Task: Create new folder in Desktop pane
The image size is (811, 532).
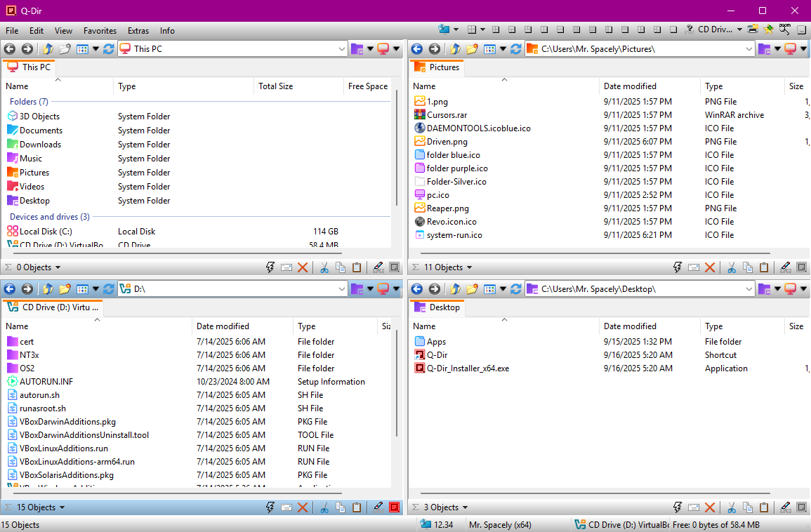Action: pyautogui.click(x=473, y=289)
